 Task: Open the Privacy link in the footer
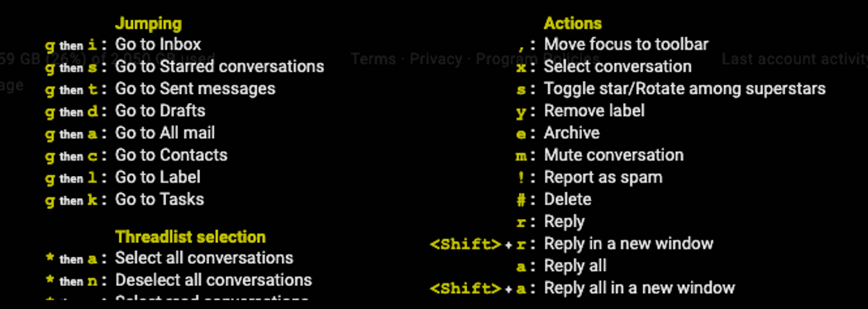(x=436, y=59)
